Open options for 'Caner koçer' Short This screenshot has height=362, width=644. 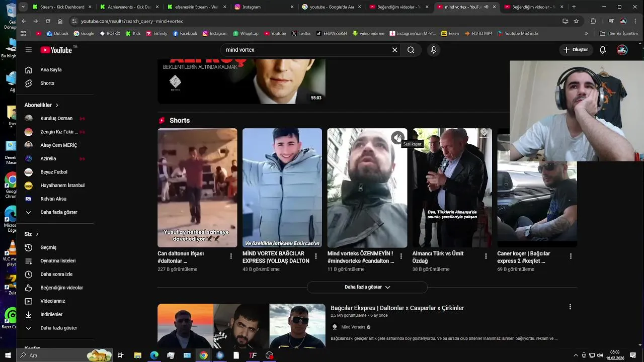pyautogui.click(x=571, y=256)
